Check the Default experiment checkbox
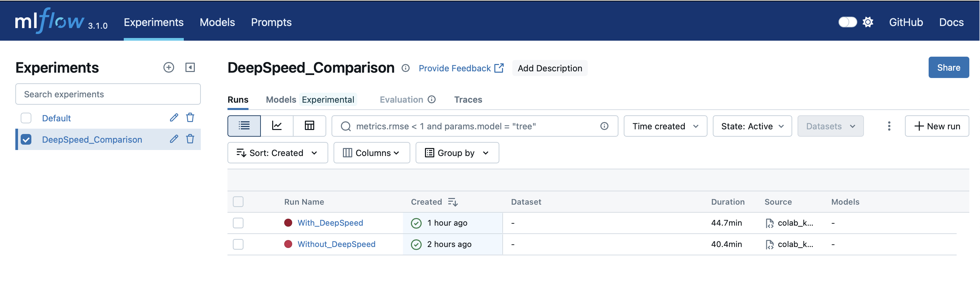This screenshot has width=980, height=296. pos(26,118)
